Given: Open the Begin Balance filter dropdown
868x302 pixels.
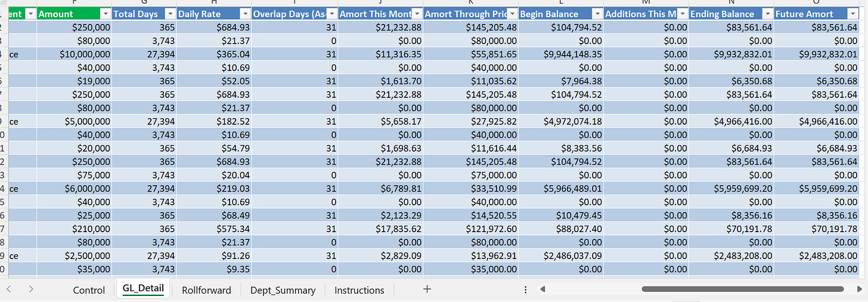Looking at the screenshot, I should click(597, 14).
